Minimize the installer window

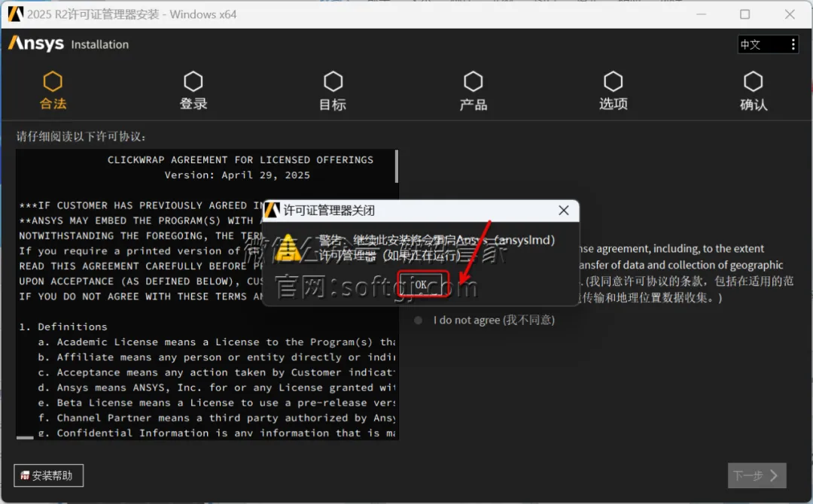(701, 14)
